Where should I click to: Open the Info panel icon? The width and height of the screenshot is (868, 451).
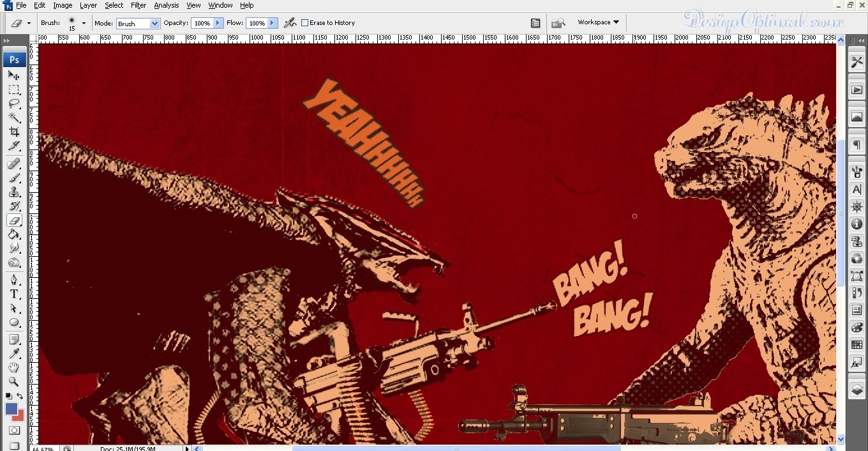pyautogui.click(x=857, y=224)
